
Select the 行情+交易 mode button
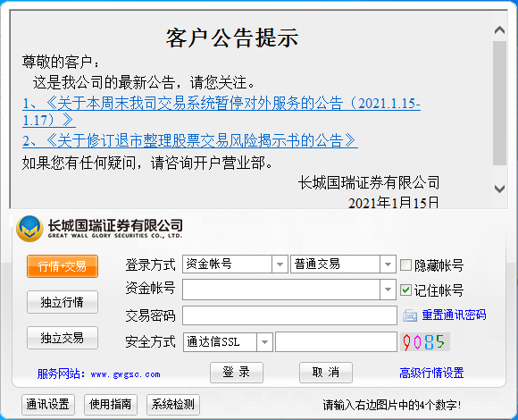63,266
